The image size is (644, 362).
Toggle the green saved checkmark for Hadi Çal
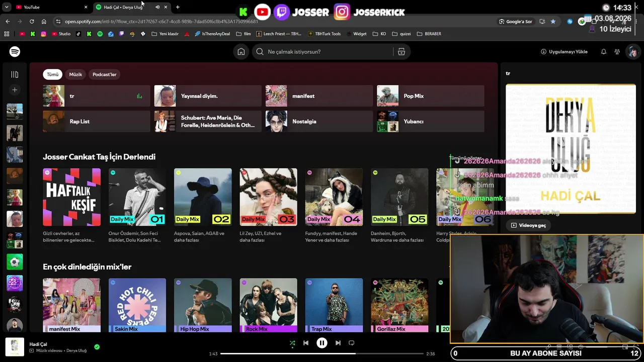(x=97, y=347)
